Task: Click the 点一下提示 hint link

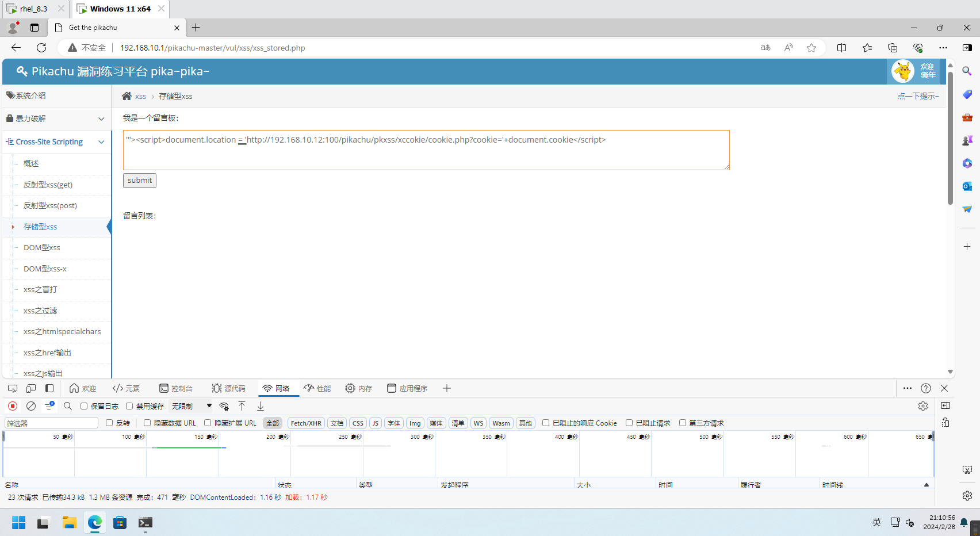Action: 918,96
